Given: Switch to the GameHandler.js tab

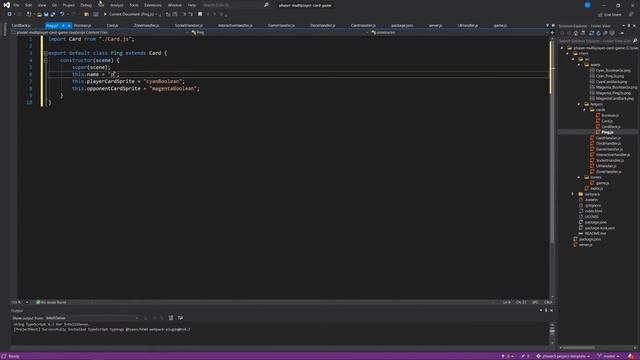Looking at the screenshot, I should point(281,25).
